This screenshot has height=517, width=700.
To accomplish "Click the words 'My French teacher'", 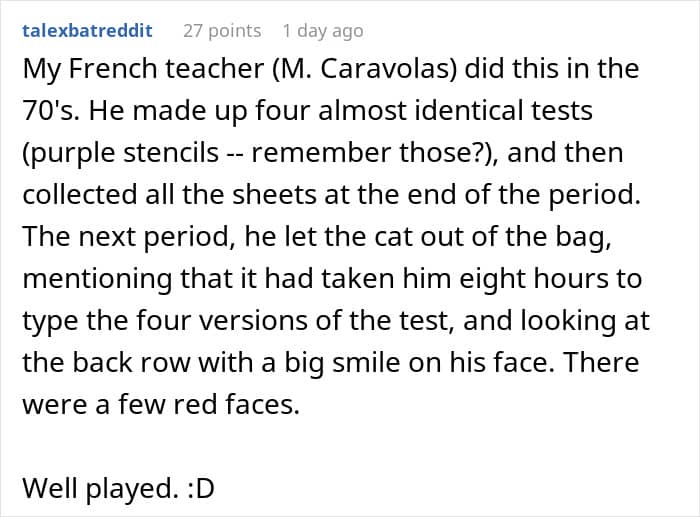I will tap(143, 69).
